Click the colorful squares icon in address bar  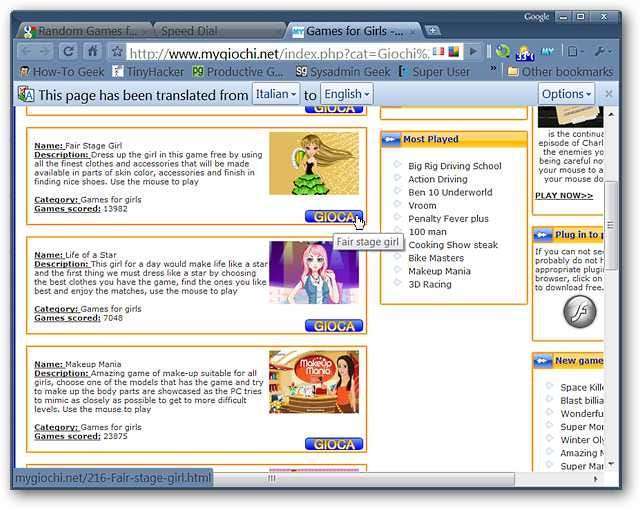pos(454,52)
